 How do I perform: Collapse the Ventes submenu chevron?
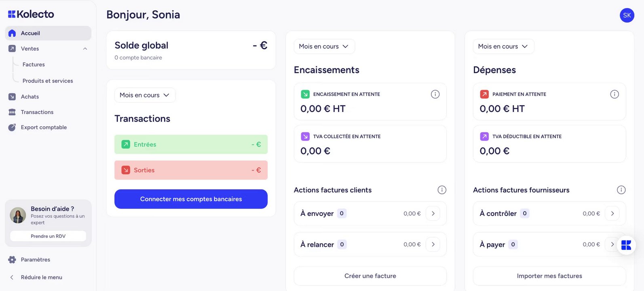click(x=85, y=49)
